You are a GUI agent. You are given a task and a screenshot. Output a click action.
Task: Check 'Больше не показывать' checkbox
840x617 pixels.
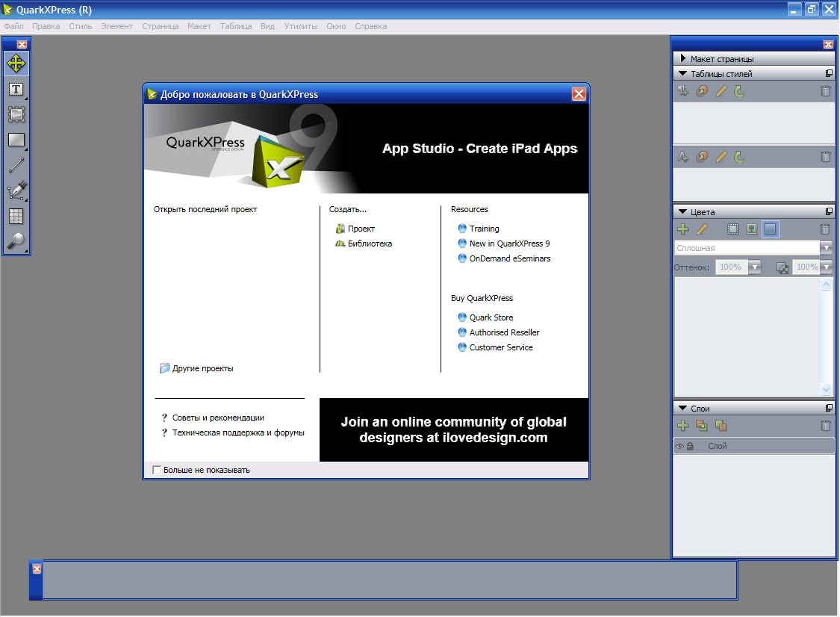(x=157, y=470)
